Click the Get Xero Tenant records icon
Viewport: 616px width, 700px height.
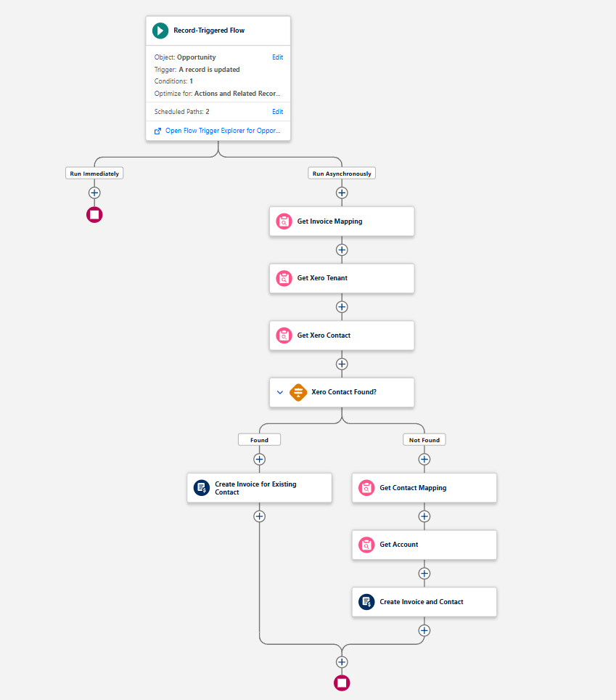point(284,278)
